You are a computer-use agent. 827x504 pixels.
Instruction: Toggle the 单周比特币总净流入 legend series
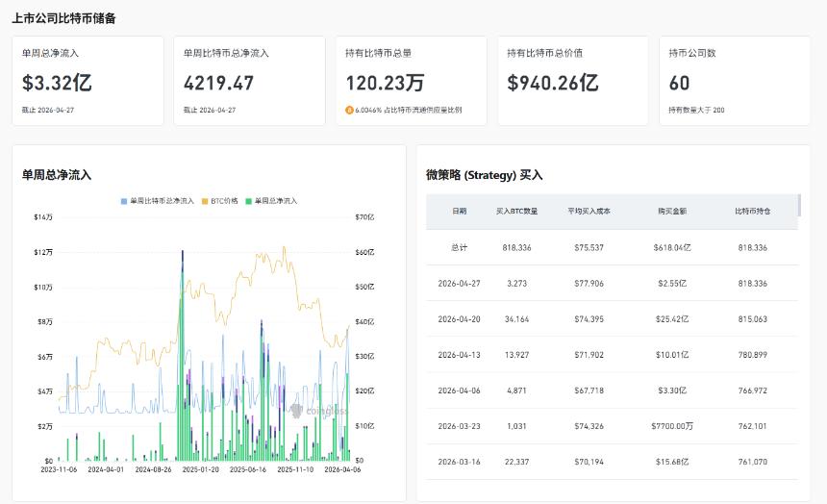[157, 201]
